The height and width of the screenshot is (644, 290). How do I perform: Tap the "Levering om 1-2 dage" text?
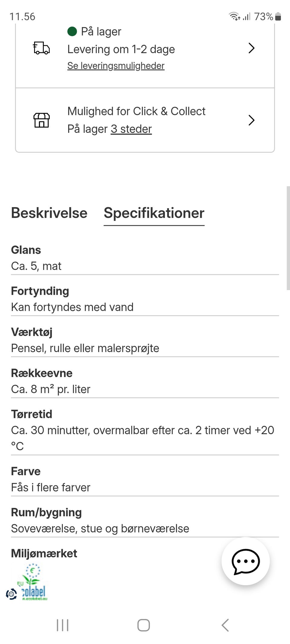(121, 49)
